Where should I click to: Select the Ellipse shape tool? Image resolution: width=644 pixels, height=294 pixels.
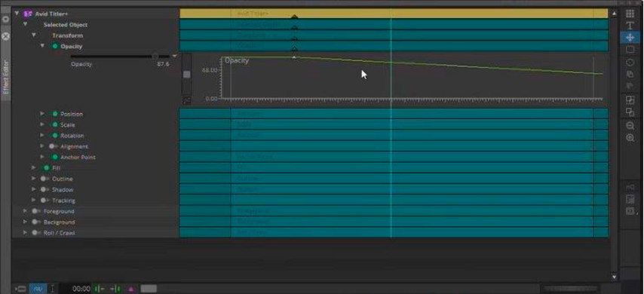tap(630, 63)
